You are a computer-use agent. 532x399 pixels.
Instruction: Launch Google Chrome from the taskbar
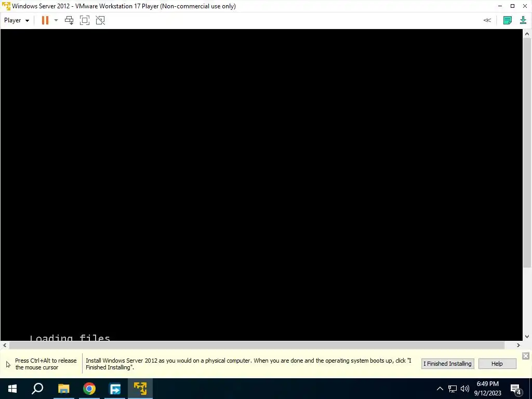click(89, 389)
